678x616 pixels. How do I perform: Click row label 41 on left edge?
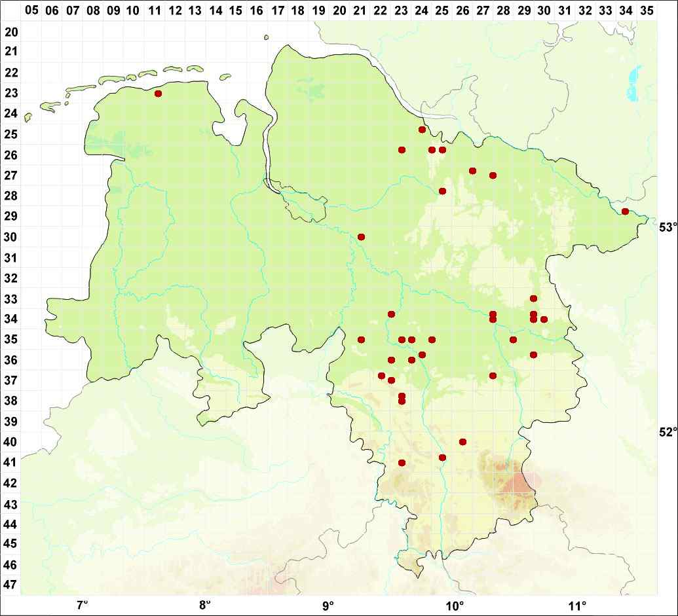11,462
